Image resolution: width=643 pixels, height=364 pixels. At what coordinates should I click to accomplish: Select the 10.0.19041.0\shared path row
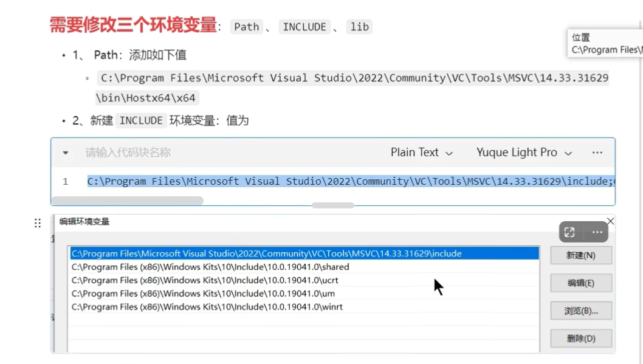coord(304,267)
